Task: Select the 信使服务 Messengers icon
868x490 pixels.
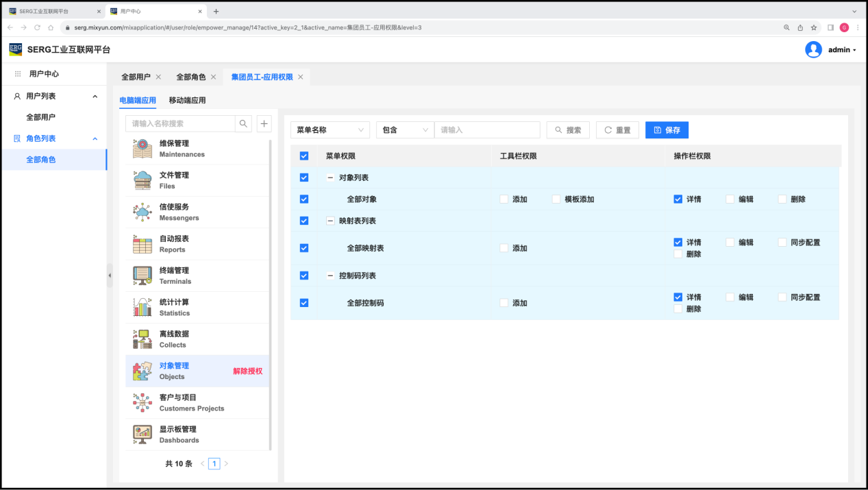Action: click(x=142, y=212)
